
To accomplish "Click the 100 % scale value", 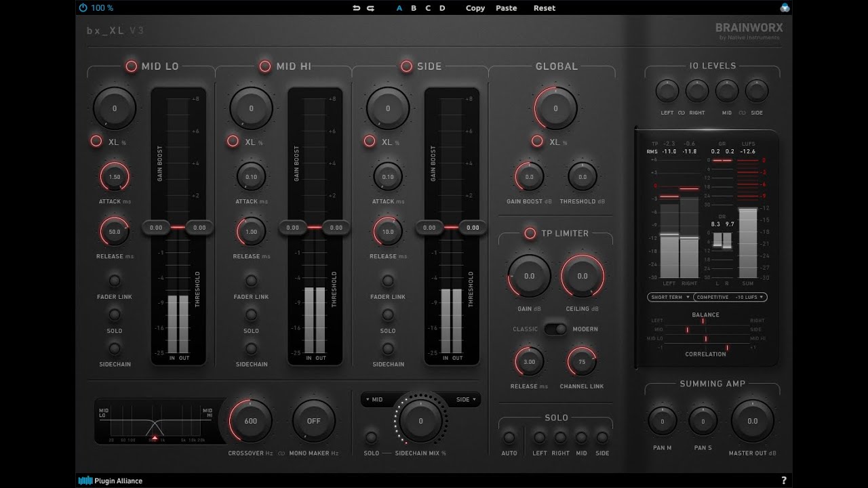I will pos(102,8).
